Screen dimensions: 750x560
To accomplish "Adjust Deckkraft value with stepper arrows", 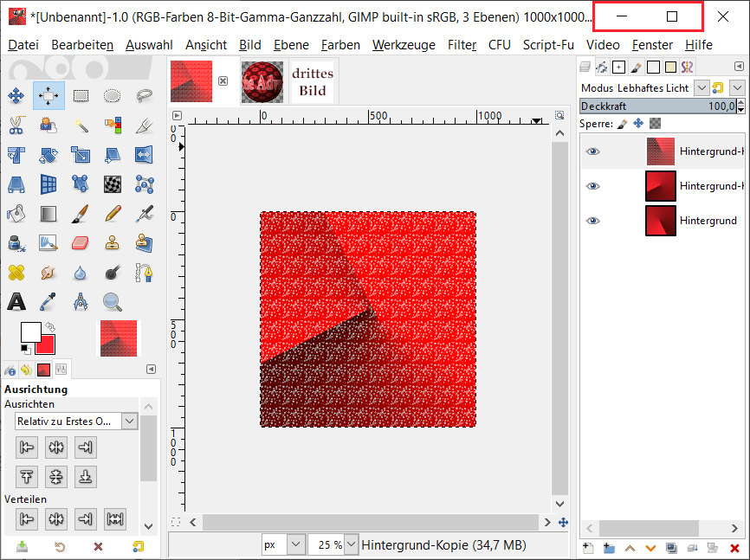I will pyautogui.click(x=741, y=106).
